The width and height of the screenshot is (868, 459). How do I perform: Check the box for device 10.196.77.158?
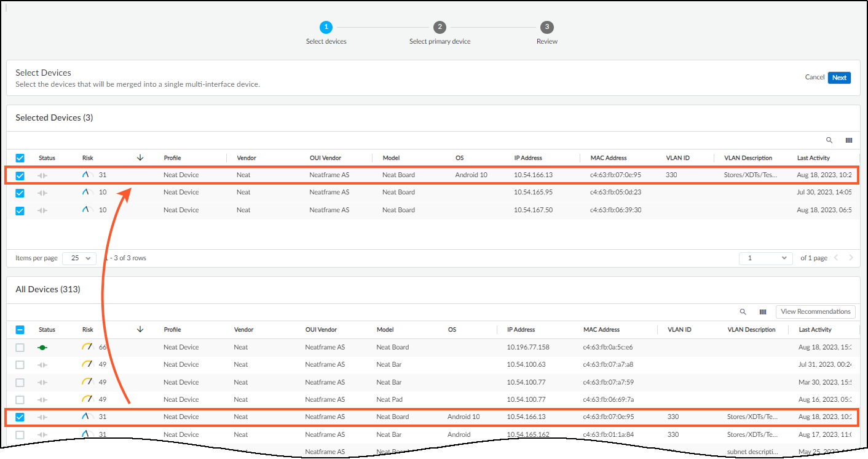click(x=20, y=348)
